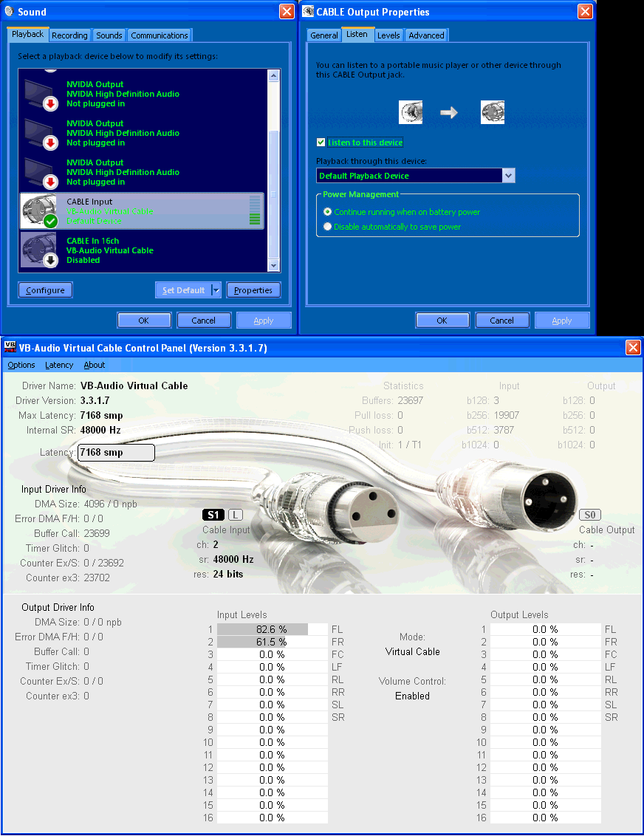Click the b256 19907 input statistic
The image size is (644, 836).
pos(507,415)
